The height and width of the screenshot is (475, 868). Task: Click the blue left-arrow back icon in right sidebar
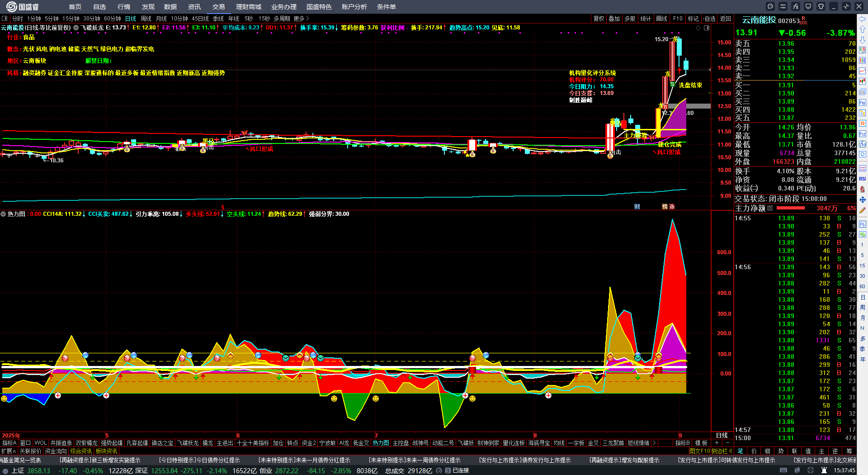tap(863, 19)
